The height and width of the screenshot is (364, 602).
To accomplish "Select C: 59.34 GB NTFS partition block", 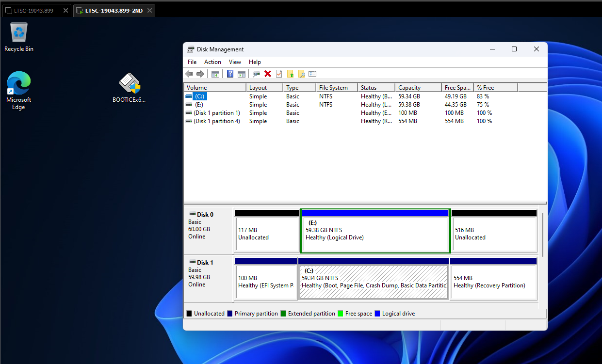I will [374, 278].
